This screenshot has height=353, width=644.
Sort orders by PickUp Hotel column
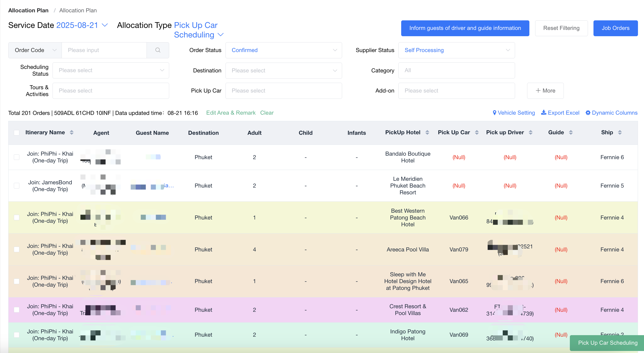tap(427, 133)
